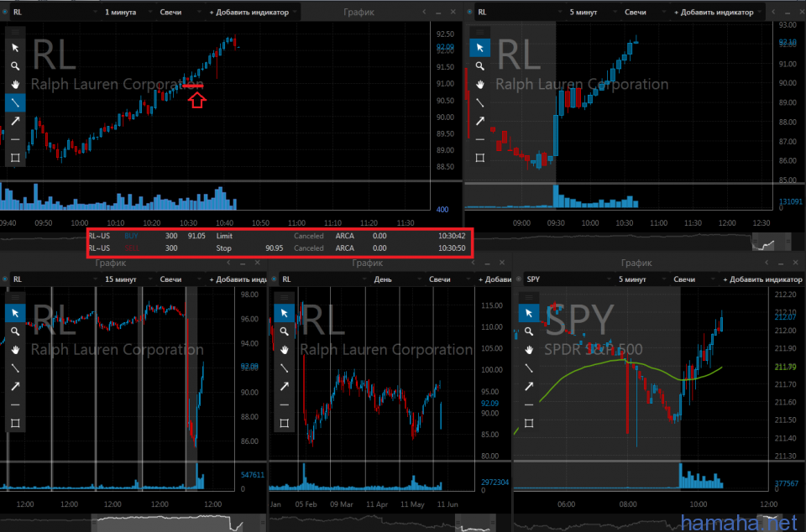Choose the horizontal line tool in RL 1-minute chart
This screenshot has height=532, width=806.
[x=15, y=139]
